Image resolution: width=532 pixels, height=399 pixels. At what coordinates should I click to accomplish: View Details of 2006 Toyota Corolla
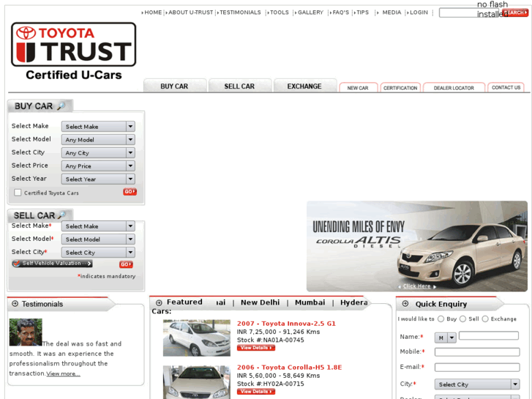click(x=256, y=392)
